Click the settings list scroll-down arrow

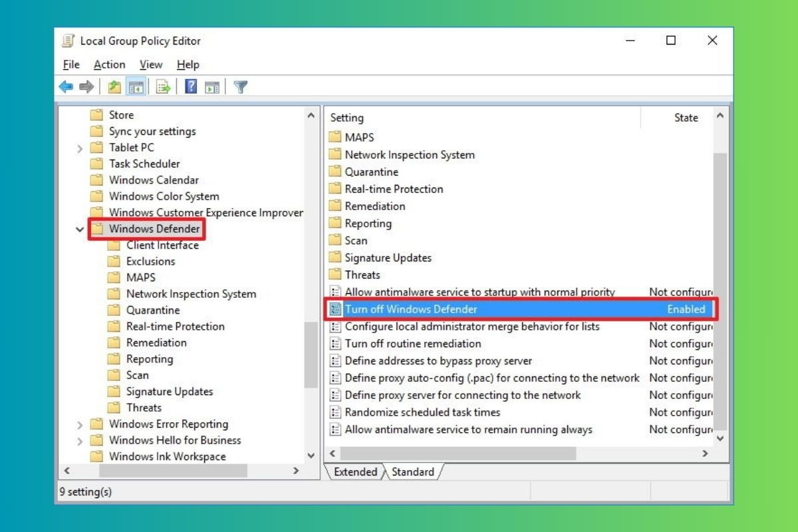(x=720, y=439)
